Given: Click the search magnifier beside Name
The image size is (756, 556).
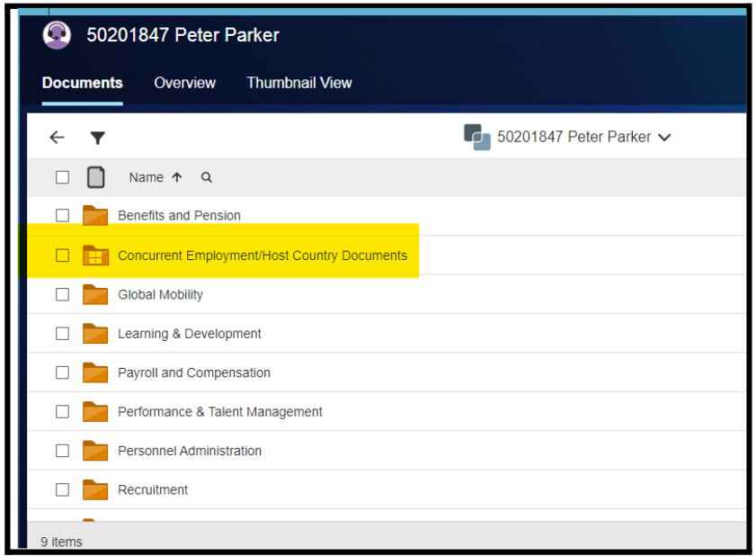Looking at the screenshot, I should point(207,178).
